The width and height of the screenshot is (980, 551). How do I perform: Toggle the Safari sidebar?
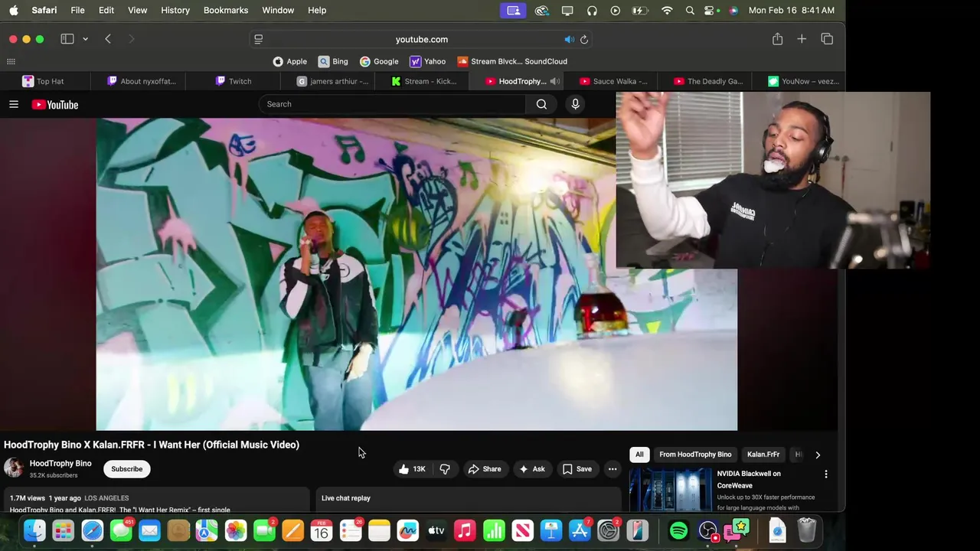point(67,39)
